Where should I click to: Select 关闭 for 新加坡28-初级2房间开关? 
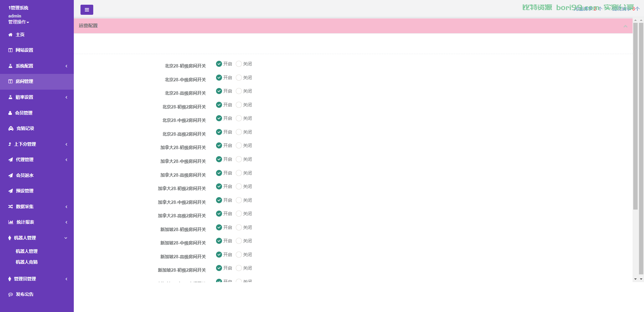[x=239, y=268]
